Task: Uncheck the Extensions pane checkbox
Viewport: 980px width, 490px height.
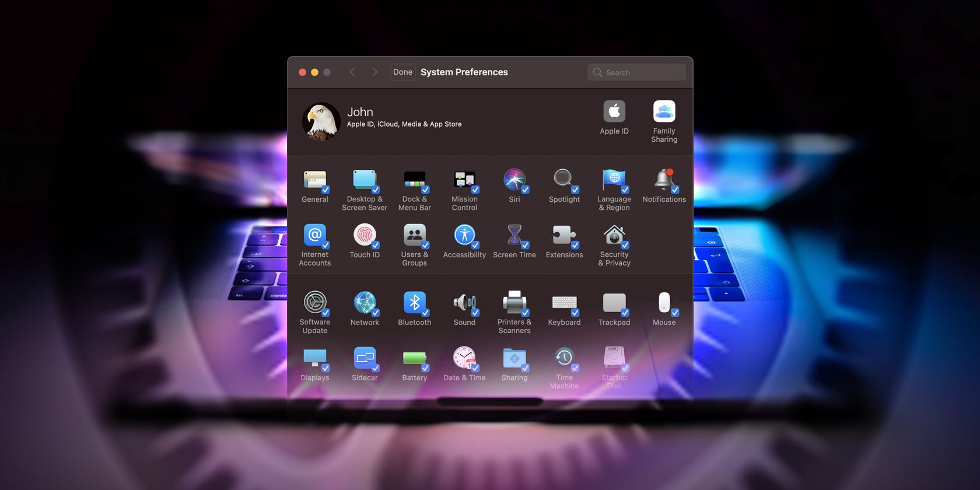Action: point(575,245)
